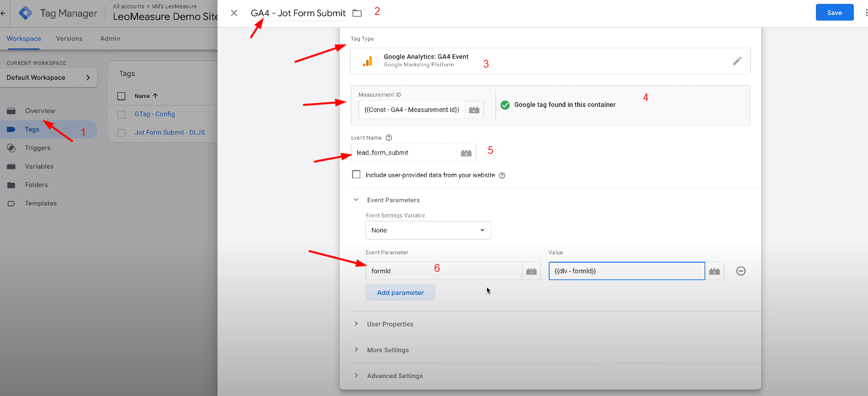Click the Add parameter button
The image size is (868, 396).
pos(400,292)
